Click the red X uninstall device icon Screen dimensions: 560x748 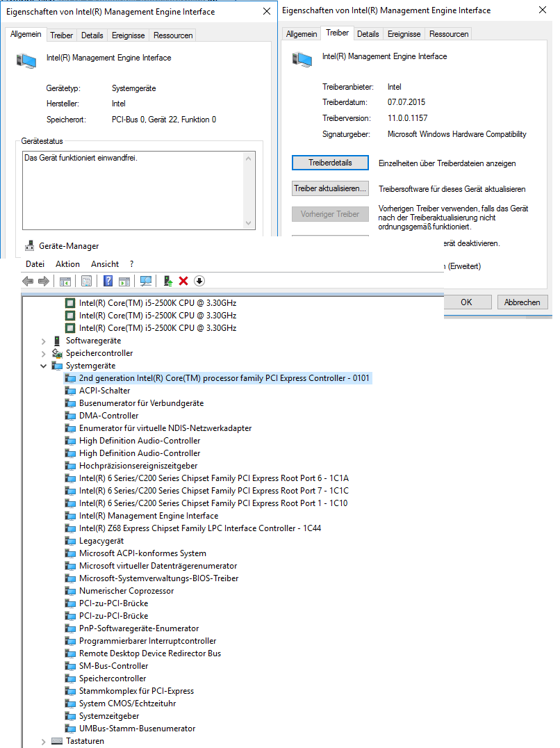tap(183, 281)
